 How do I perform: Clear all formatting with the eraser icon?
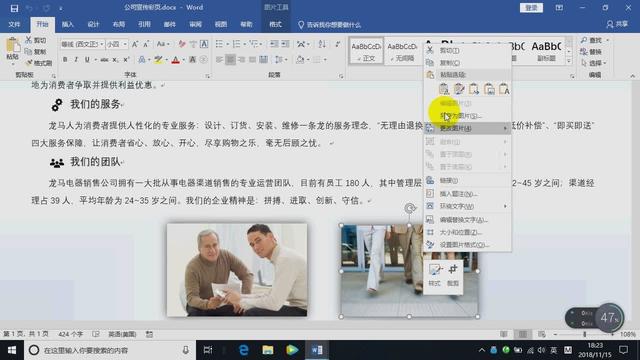point(182,44)
